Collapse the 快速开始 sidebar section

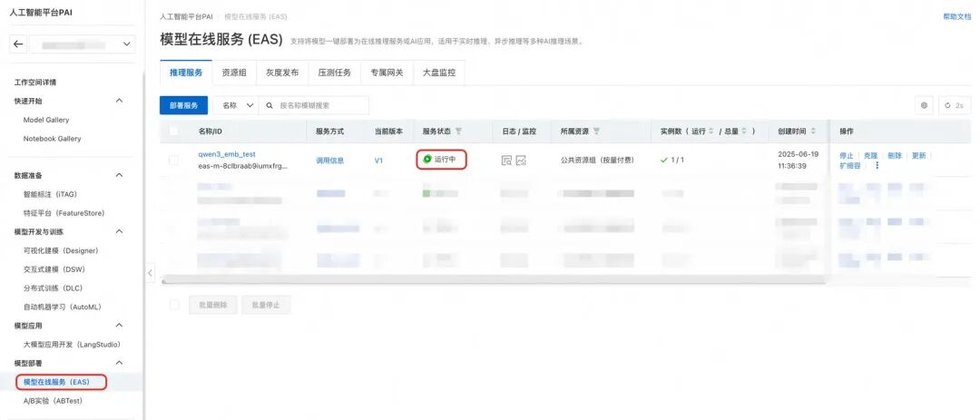pos(119,101)
